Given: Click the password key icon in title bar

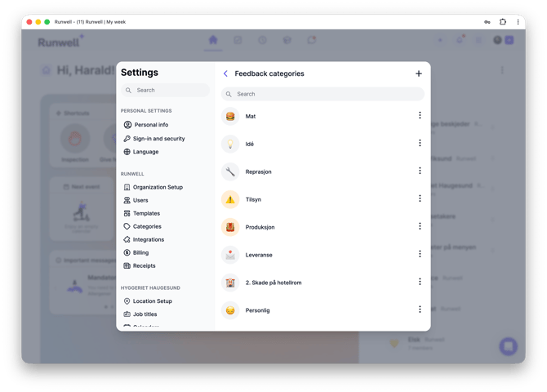Looking at the screenshot, I should 487,22.
